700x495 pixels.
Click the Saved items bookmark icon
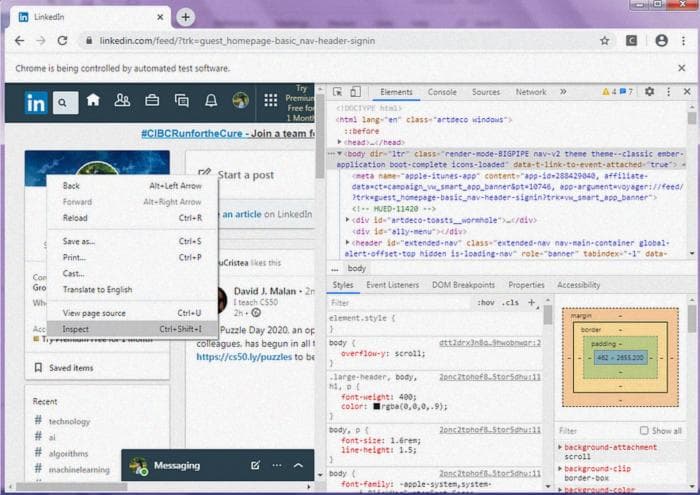(x=38, y=367)
